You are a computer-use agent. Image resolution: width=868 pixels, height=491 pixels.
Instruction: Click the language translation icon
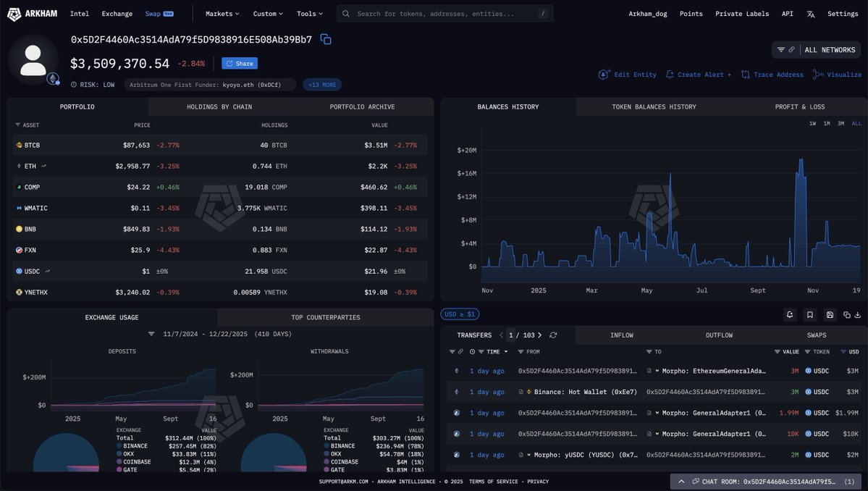coord(811,14)
